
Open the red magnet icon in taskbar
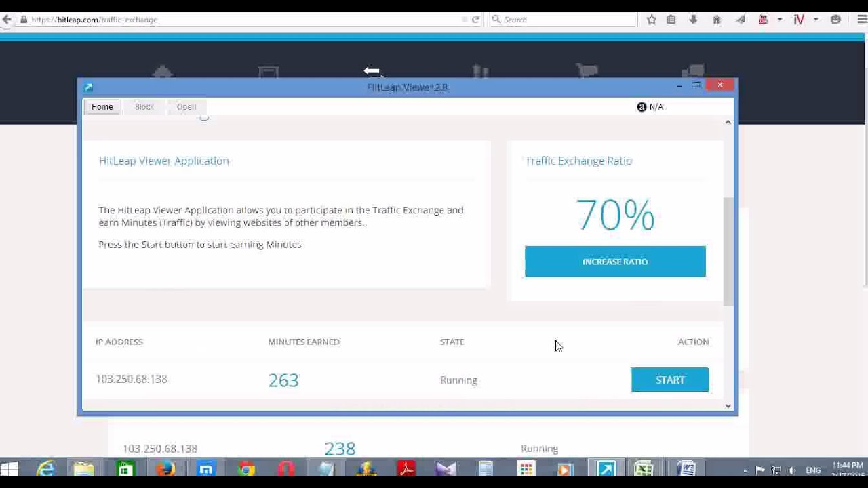(x=285, y=469)
